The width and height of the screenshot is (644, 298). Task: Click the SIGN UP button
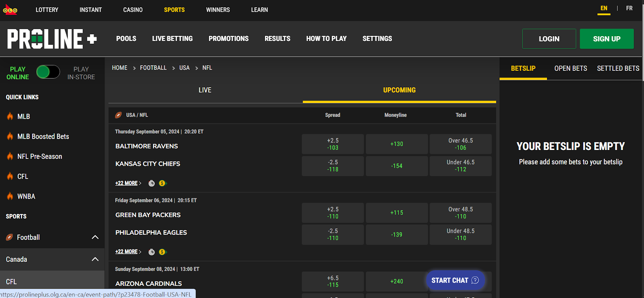tap(607, 39)
